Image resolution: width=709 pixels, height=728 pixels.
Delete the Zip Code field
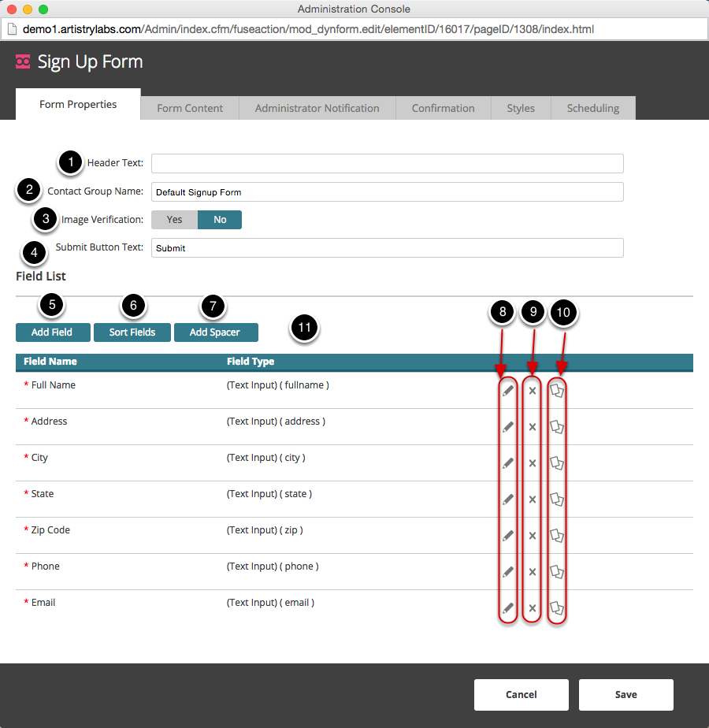[533, 535]
